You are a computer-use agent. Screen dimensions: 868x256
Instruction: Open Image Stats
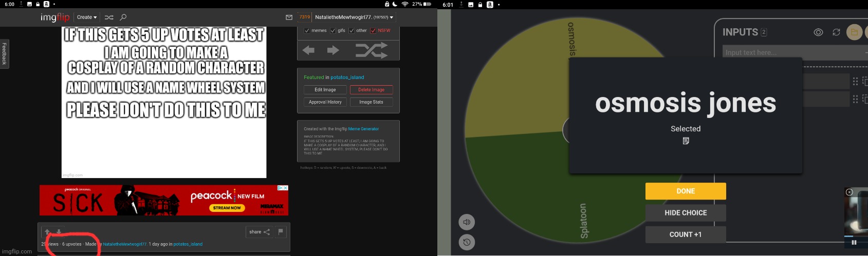coord(371,102)
